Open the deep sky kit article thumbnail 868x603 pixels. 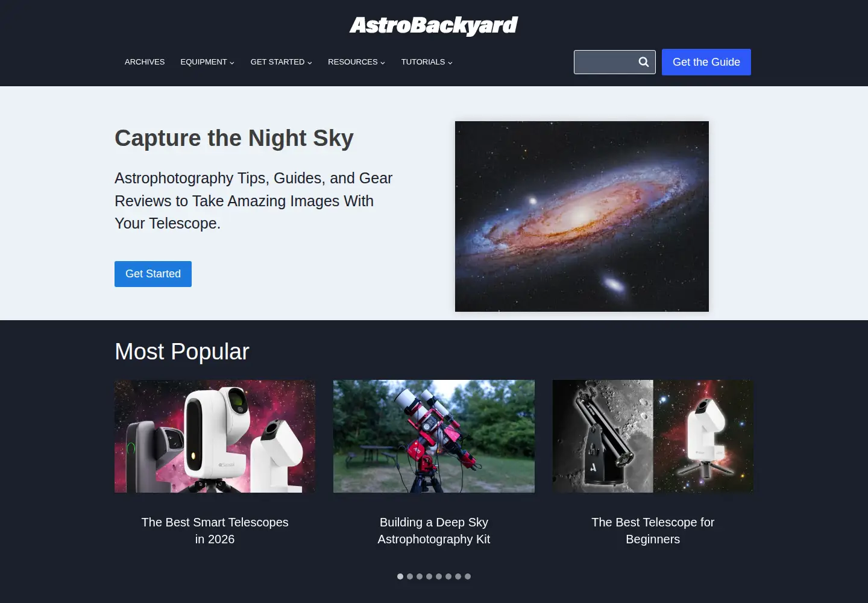click(x=434, y=436)
